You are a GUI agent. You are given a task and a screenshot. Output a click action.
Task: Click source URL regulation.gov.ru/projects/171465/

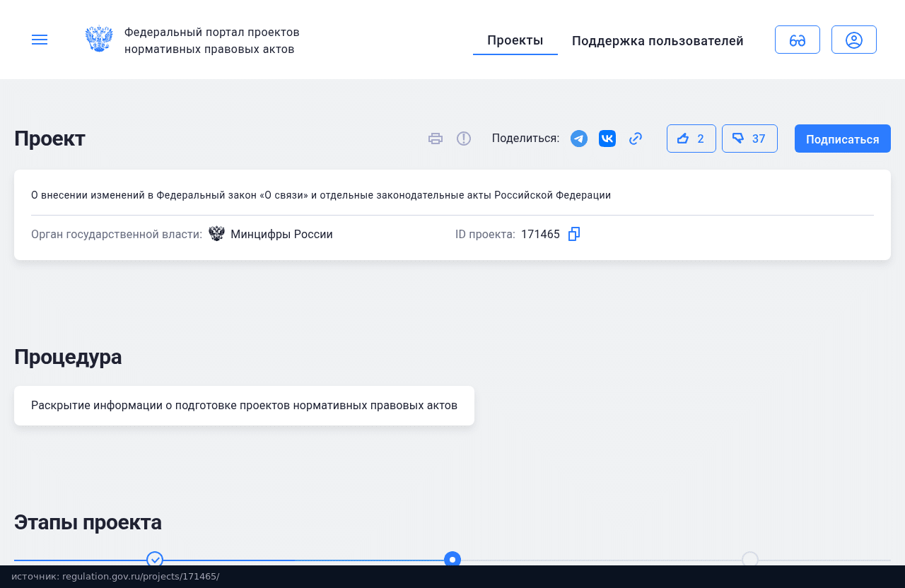tap(141, 576)
